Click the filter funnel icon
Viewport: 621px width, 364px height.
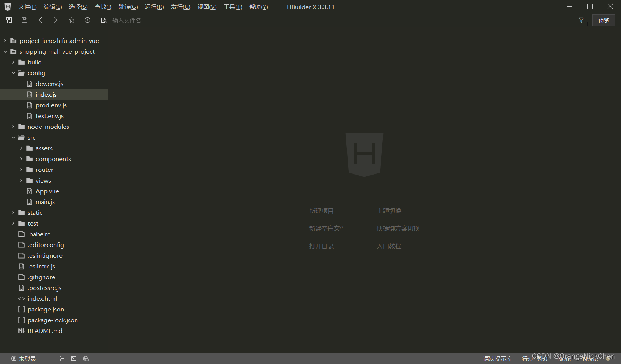click(581, 20)
